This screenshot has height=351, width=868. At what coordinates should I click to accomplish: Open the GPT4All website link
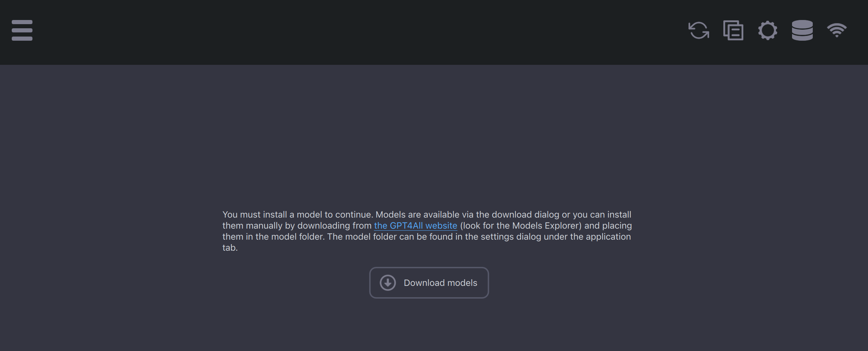click(x=415, y=225)
